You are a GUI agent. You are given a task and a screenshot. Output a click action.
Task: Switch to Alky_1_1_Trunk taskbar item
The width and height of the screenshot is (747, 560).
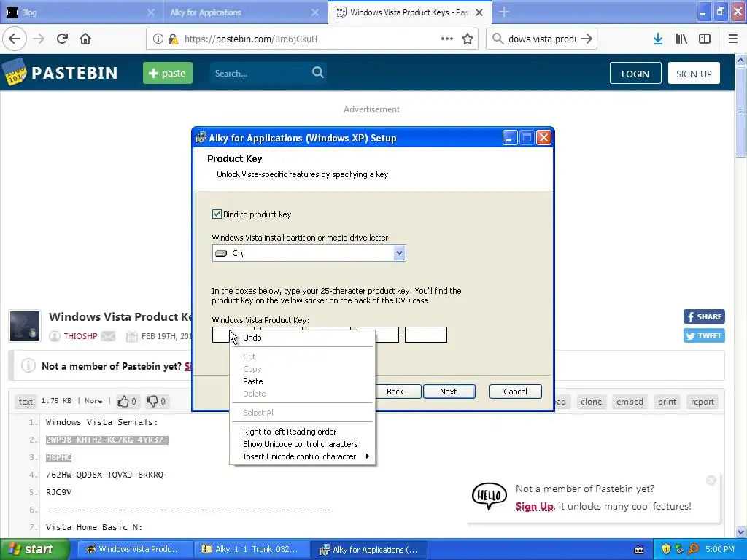[x=252, y=549]
